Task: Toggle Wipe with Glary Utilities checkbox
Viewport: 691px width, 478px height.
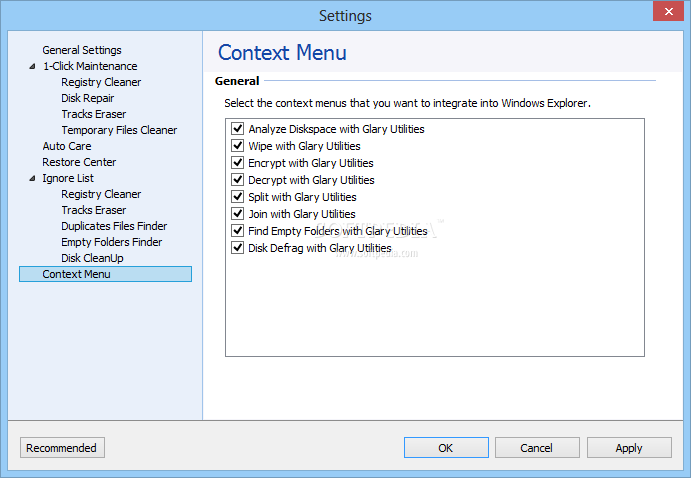Action: (238, 145)
